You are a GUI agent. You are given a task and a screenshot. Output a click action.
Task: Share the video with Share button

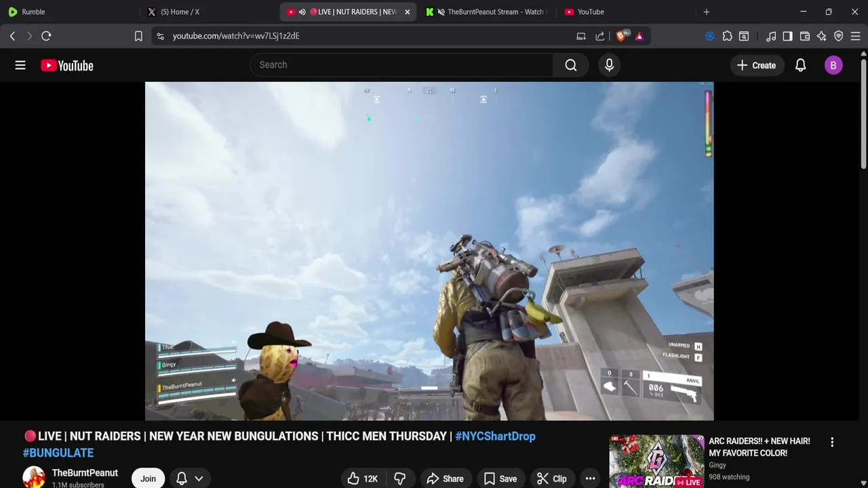pos(445,479)
